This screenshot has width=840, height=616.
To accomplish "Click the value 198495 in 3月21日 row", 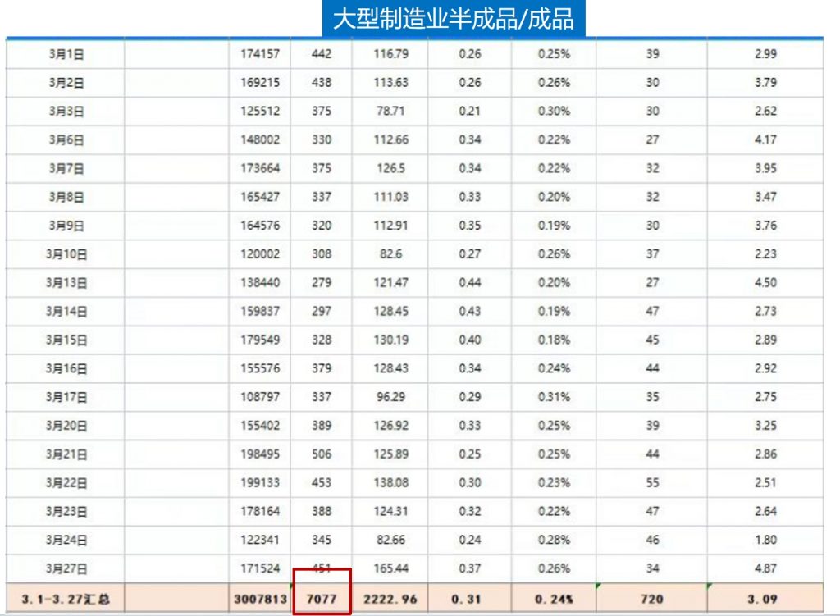I will coord(260,454).
